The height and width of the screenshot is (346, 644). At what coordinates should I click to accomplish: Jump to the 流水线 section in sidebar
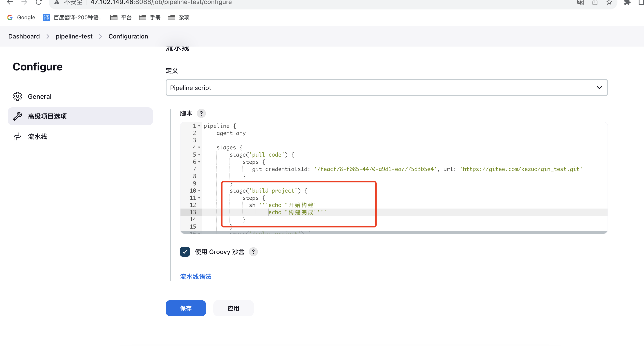[x=80, y=137]
